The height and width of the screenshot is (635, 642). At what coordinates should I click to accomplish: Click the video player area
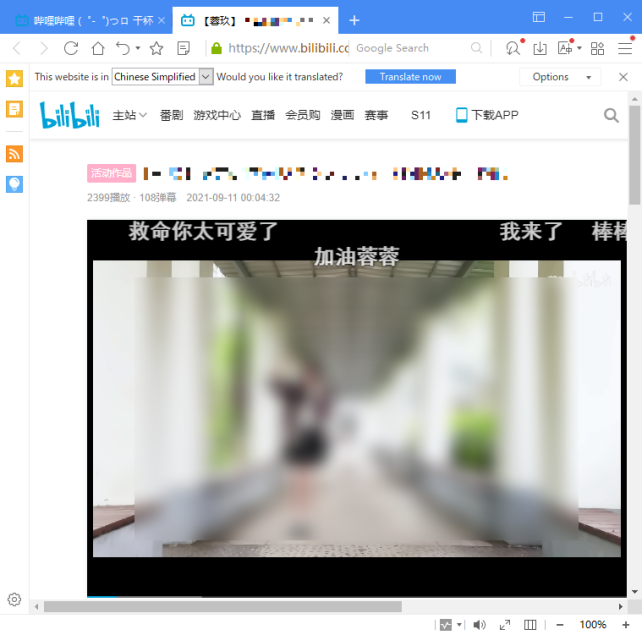click(x=357, y=408)
